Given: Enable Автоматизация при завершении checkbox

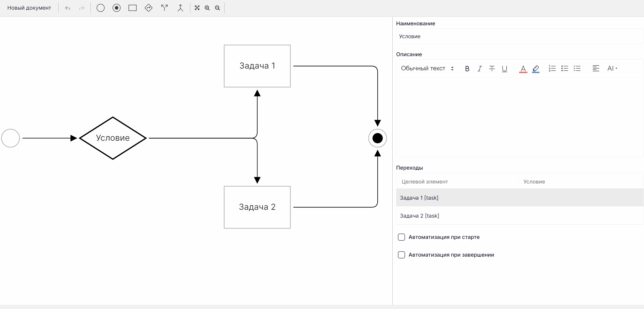Looking at the screenshot, I should [x=401, y=255].
